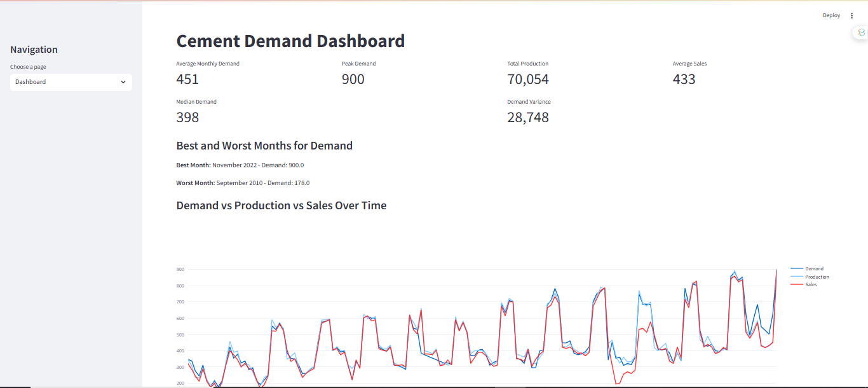Click the Best Month November 2022 line
The image size is (868, 388).
coord(240,165)
